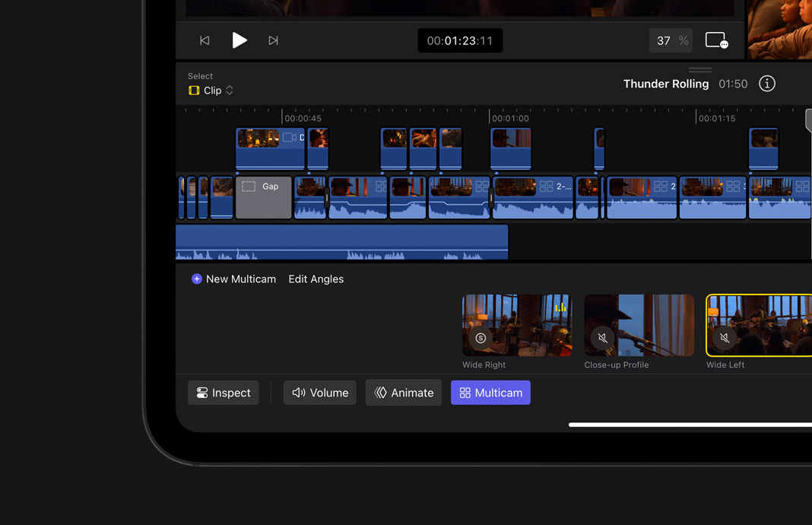Image resolution: width=812 pixels, height=525 pixels.
Task: Select the Multicam editing panel
Action: click(490, 393)
